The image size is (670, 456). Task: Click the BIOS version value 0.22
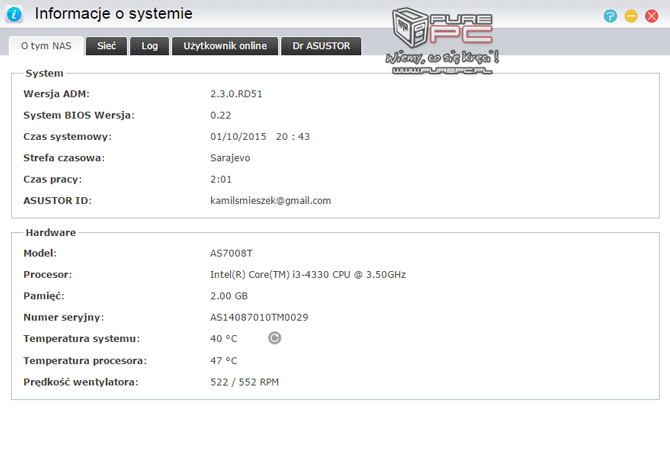click(x=220, y=115)
